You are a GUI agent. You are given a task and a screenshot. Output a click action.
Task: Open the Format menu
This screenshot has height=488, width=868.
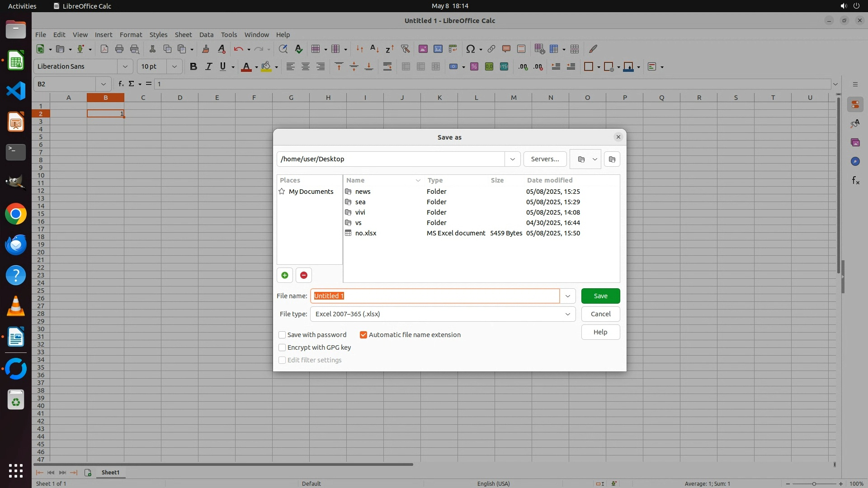click(x=131, y=35)
